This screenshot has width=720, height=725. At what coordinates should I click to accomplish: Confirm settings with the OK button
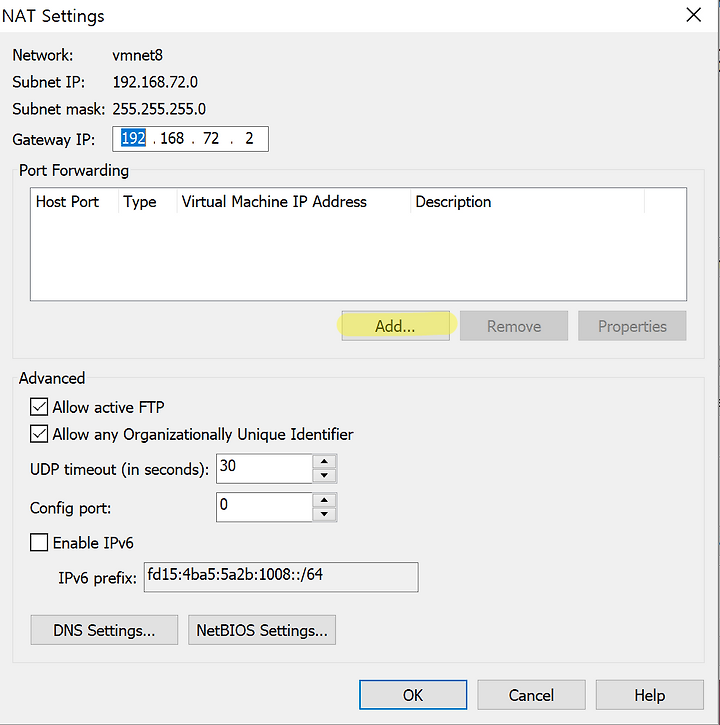pos(413,694)
